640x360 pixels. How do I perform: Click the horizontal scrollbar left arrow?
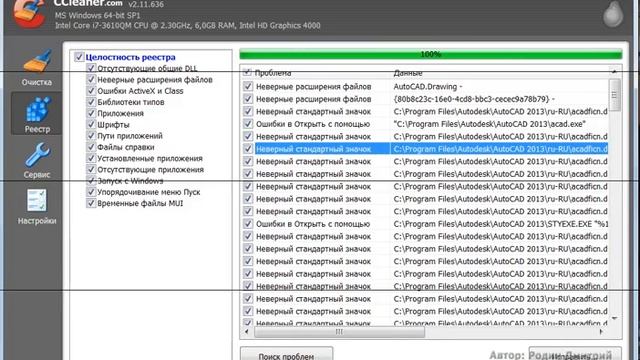coord(247,332)
